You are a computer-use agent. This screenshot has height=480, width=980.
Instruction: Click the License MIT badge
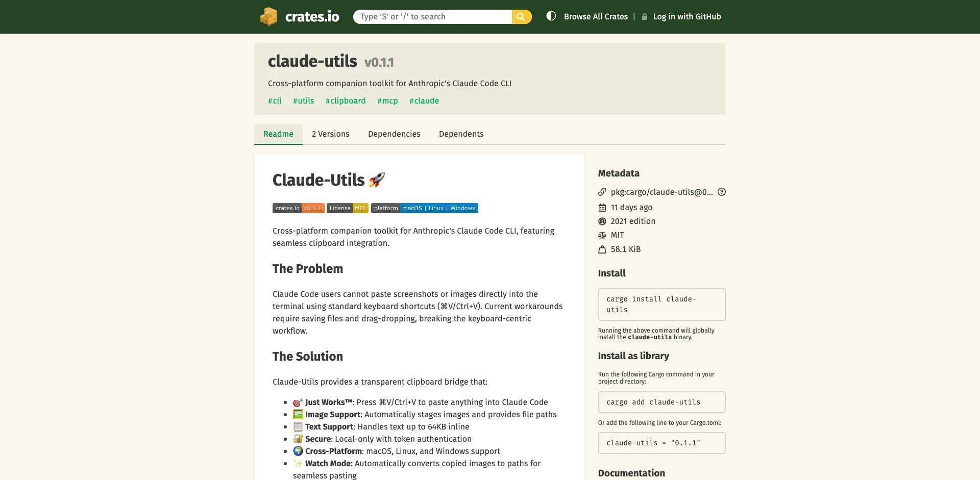coord(347,208)
